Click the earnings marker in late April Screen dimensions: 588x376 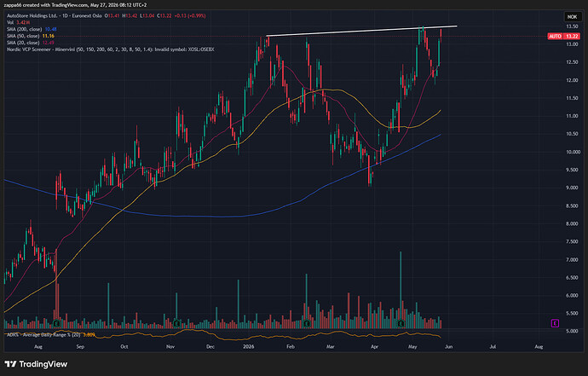coord(401,323)
